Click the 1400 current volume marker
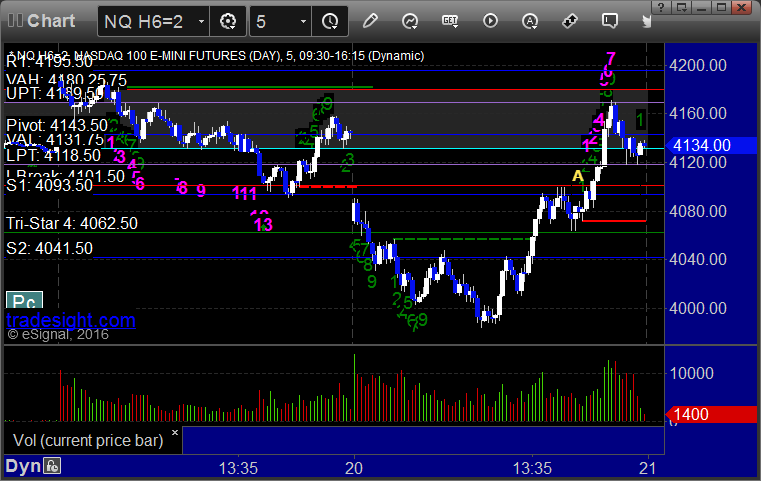Image resolution: width=761 pixels, height=481 pixels. tap(711, 414)
